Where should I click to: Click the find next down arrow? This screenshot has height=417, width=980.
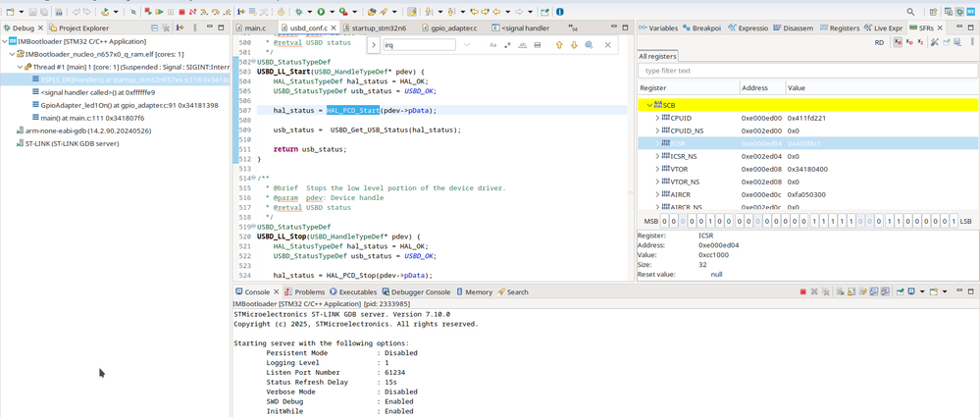click(574, 45)
